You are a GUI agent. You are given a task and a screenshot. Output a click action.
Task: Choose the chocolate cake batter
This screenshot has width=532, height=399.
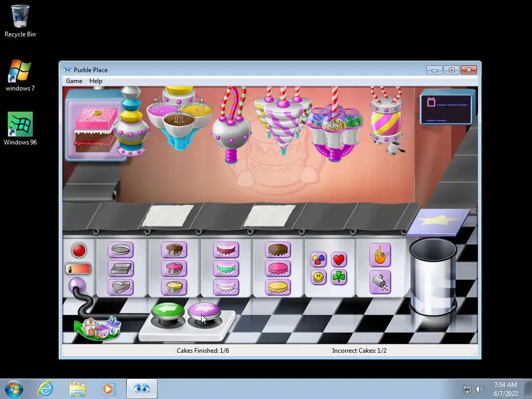[x=174, y=250]
